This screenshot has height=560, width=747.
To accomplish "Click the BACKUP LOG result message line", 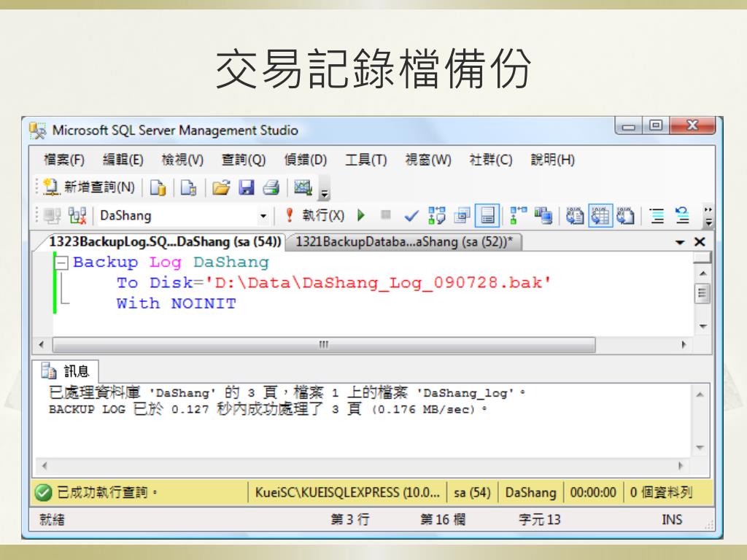I will point(268,409).
